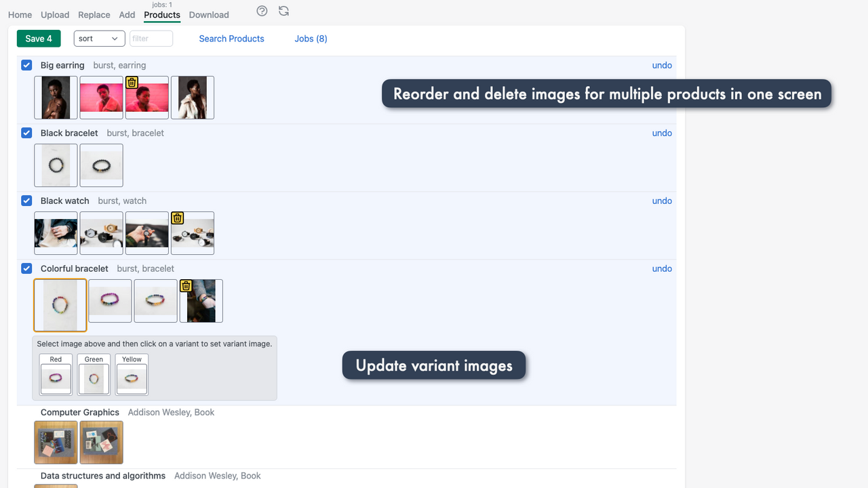
Task: Click the Save 4 button
Action: [x=39, y=39]
